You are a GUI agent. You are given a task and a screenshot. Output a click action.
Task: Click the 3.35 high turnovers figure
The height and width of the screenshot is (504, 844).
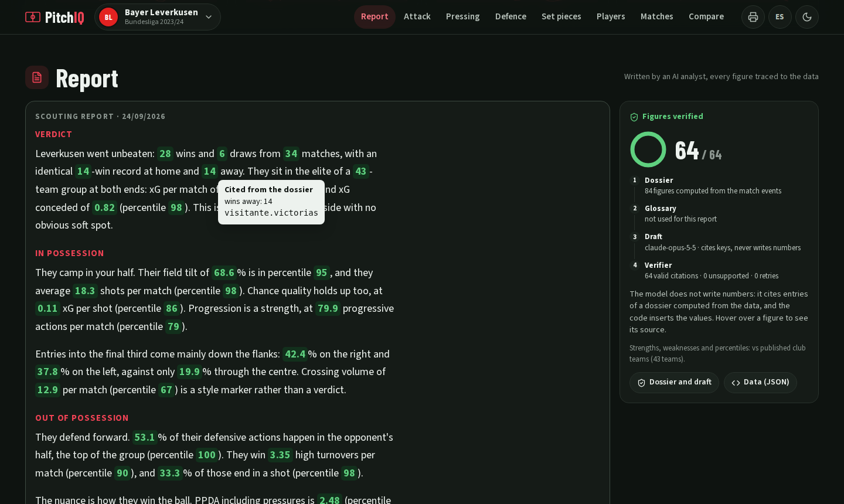tap(280, 455)
